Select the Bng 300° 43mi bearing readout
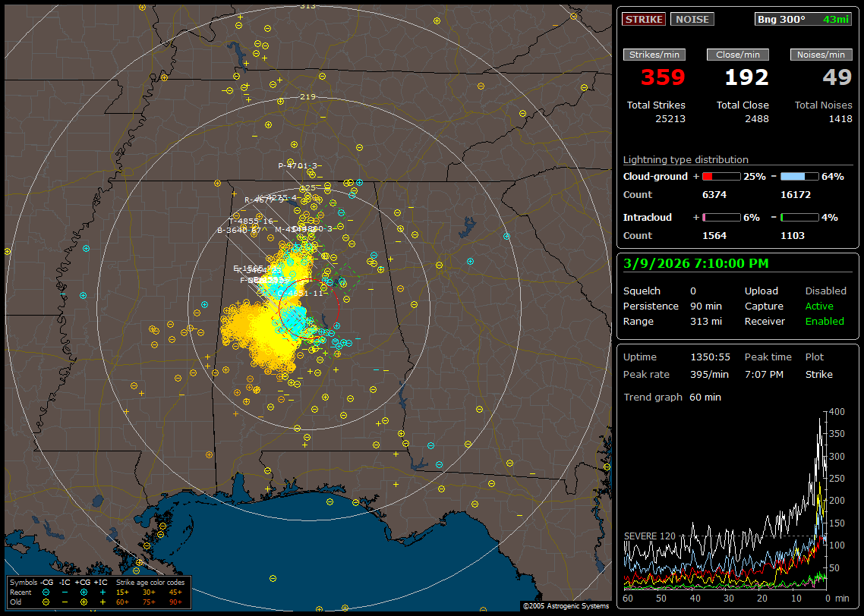The height and width of the screenshot is (616, 864). tap(803, 20)
